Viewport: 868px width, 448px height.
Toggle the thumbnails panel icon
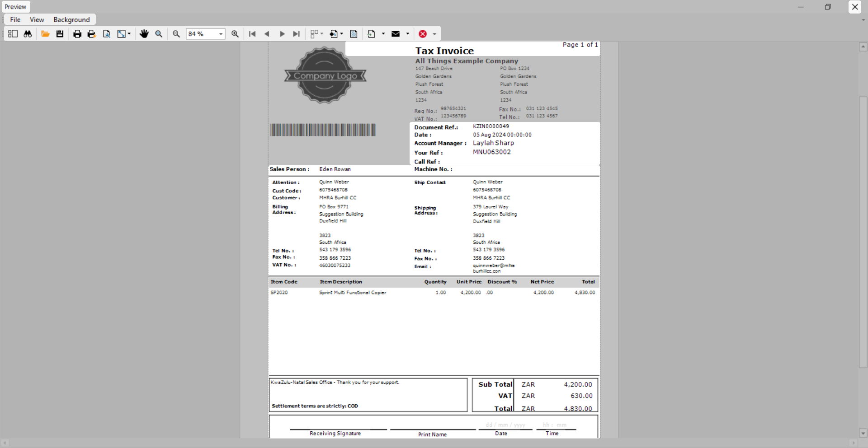pyautogui.click(x=13, y=34)
